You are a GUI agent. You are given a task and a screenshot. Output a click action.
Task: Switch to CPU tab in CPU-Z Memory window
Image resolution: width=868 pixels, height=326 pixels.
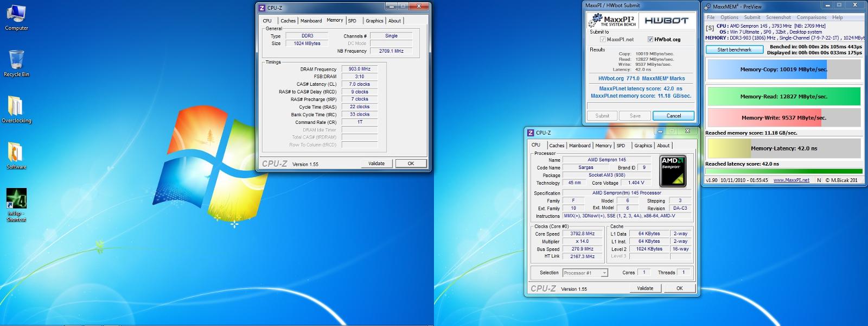pyautogui.click(x=267, y=21)
